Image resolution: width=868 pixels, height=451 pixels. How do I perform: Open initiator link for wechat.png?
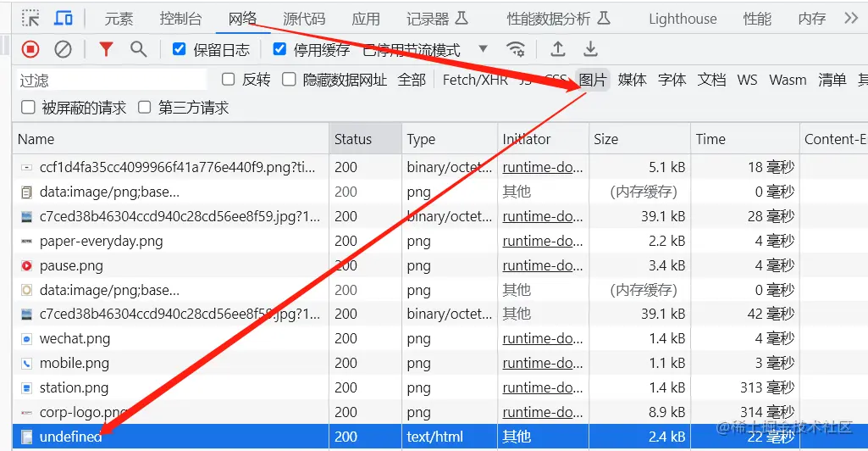pos(543,338)
